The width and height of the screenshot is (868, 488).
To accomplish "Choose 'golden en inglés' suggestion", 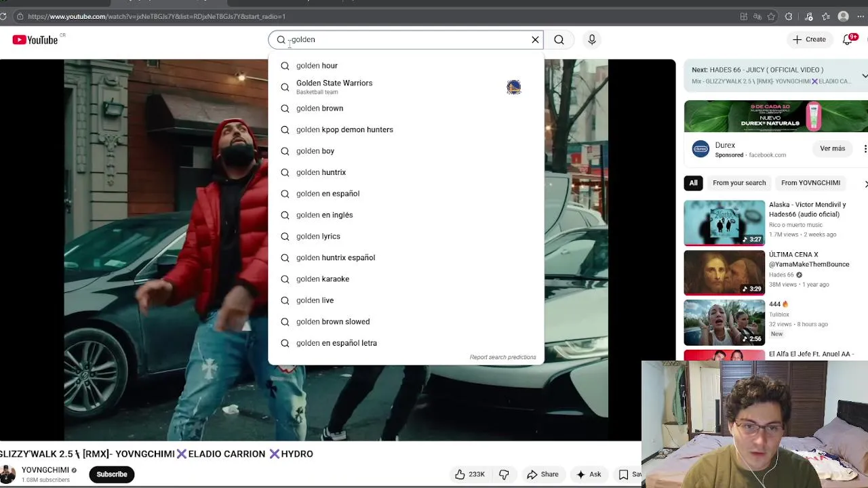I will 406,215.
